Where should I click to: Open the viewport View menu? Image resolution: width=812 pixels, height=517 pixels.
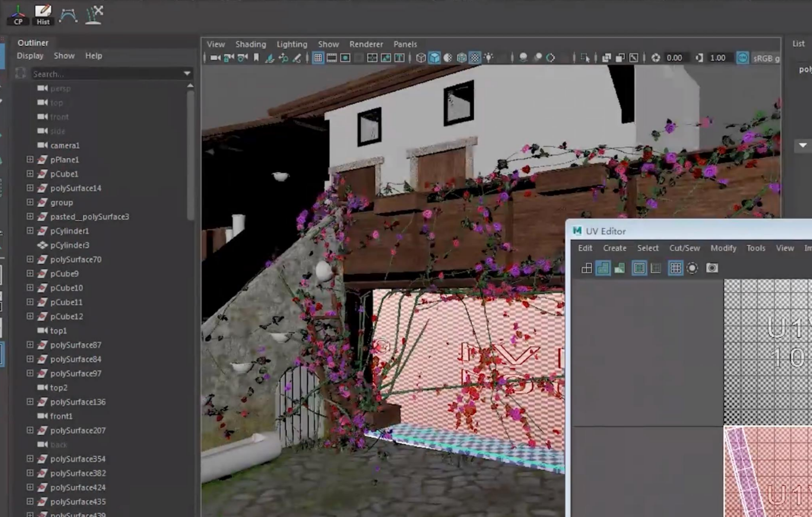pos(215,44)
